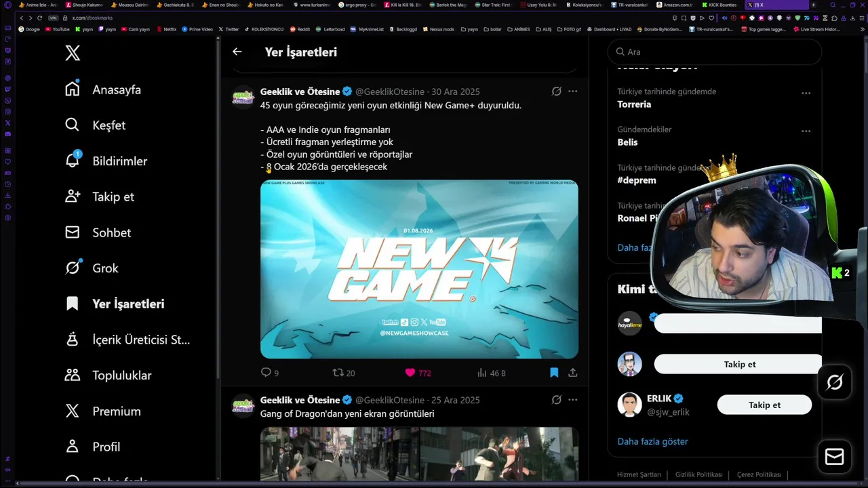
Task: Open ALIŞ bookmarks folder
Action: [543, 29]
